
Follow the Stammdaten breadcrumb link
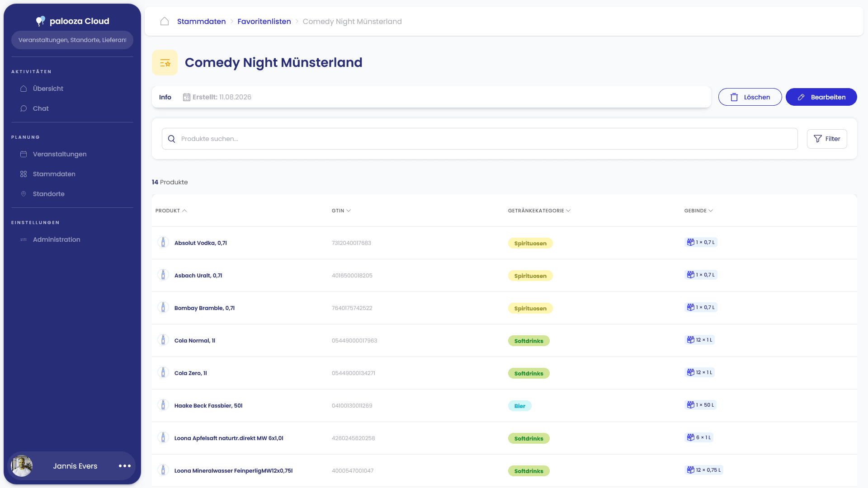tap(201, 21)
